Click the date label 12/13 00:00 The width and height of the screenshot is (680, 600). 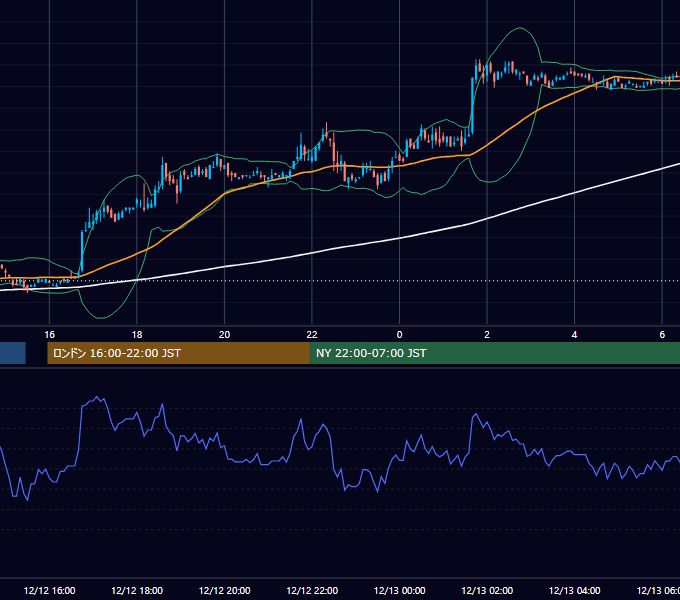pos(399,590)
